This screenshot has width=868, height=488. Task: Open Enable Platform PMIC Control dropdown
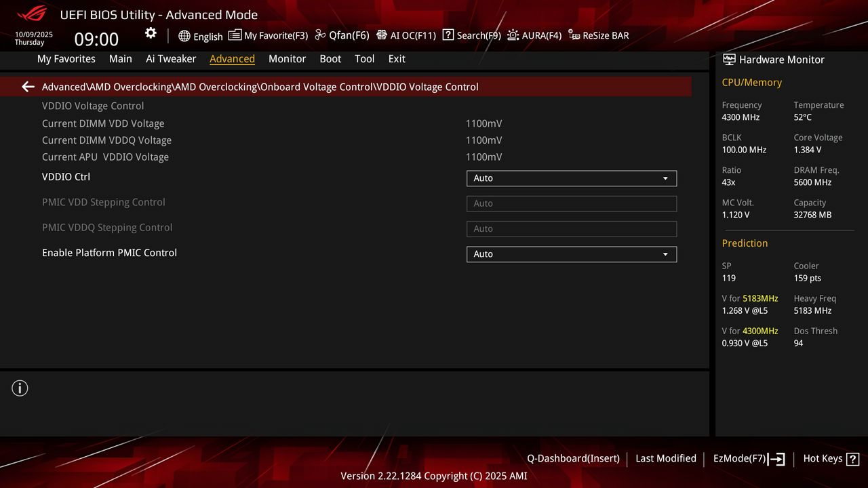[571, 253]
